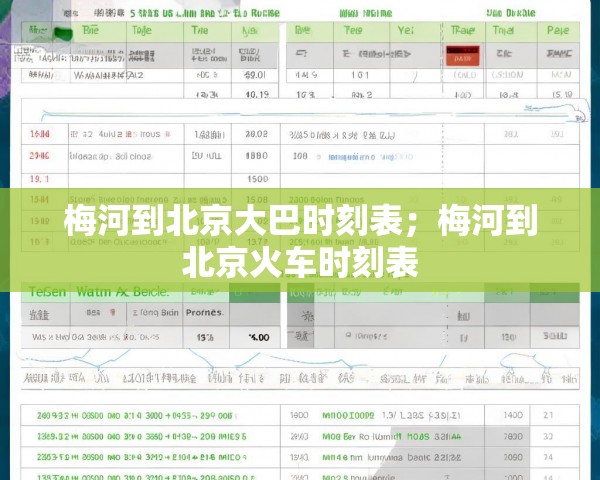Click the bold 'Promes.' header cell
The image size is (600, 480).
205,312
